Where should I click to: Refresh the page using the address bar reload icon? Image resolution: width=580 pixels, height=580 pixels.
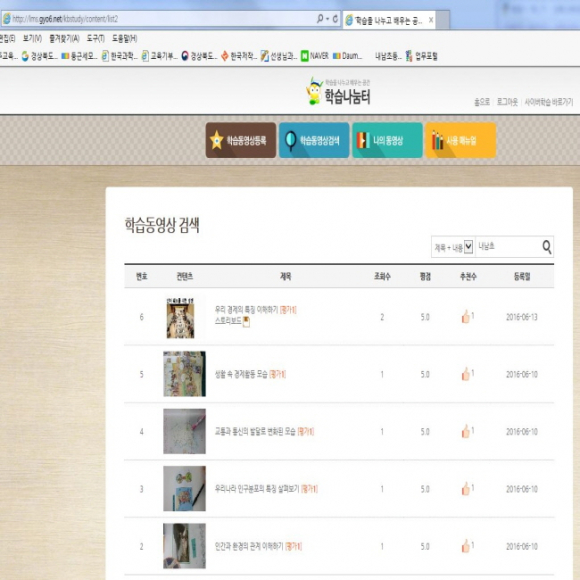pyautogui.click(x=335, y=19)
